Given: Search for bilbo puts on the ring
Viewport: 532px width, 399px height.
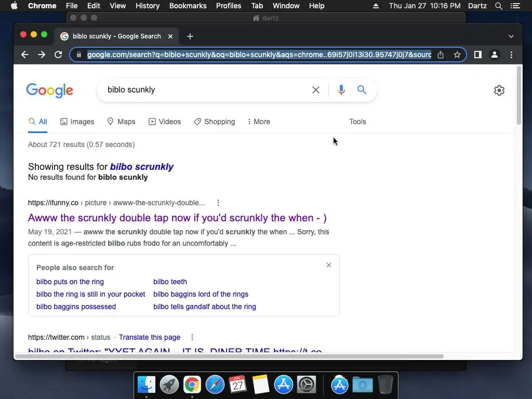Looking at the screenshot, I should click(70, 282).
